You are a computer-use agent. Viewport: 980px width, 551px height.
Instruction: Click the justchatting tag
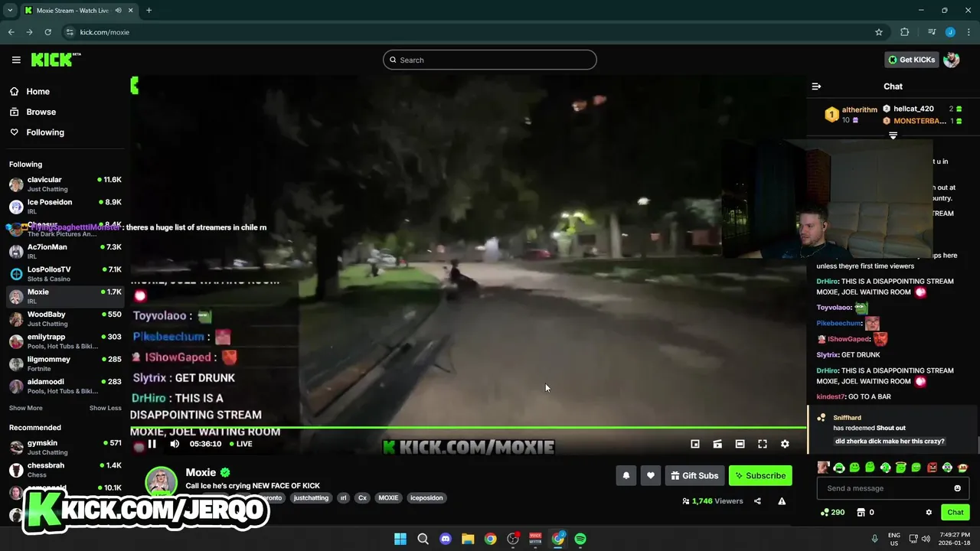pos(311,497)
